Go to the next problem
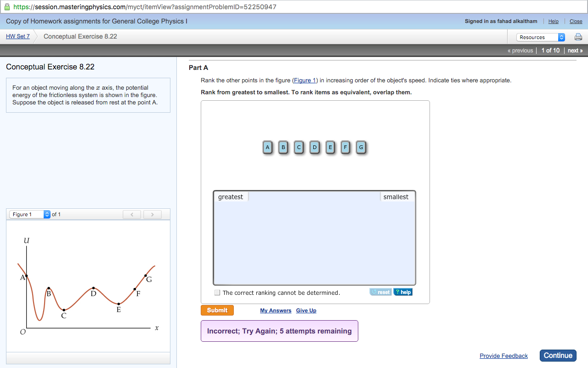588x368 pixels. tap(575, 51)
